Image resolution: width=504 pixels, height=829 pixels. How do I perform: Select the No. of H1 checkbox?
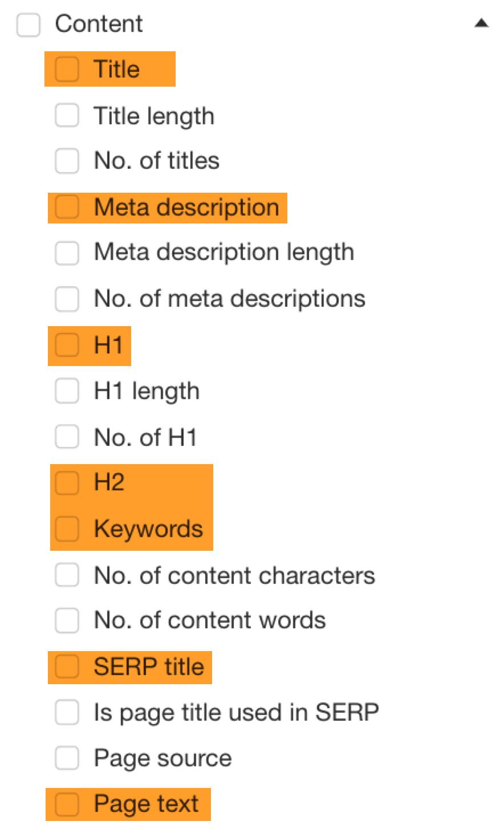(67, 437)
